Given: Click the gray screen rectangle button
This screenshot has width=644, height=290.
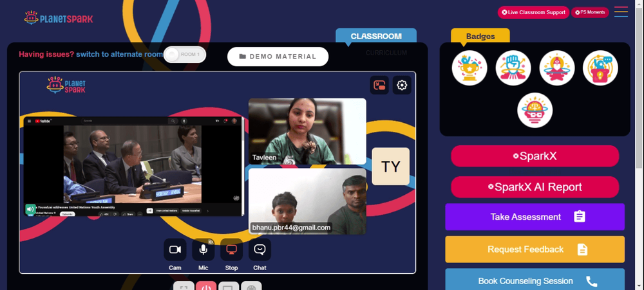Looking at the screenshot, I should pyautogui.click(x=229, y=286).
